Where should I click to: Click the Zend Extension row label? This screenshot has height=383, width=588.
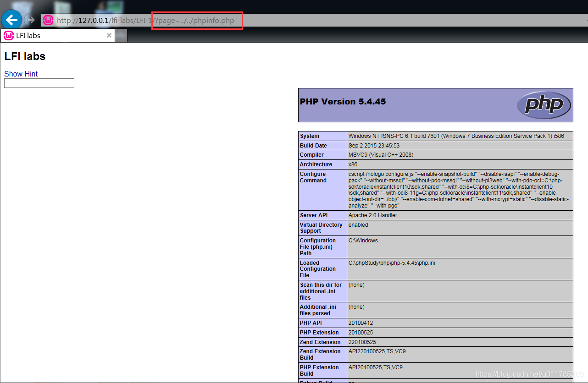tap(320, 342)
